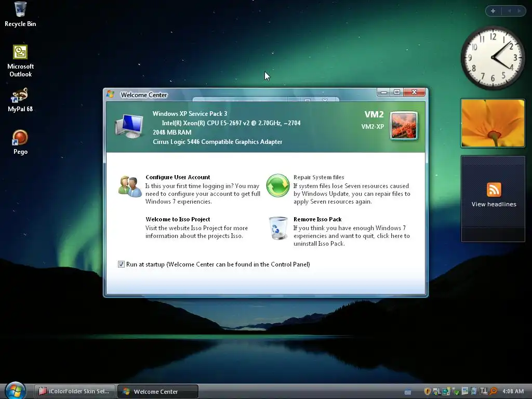The image size is (532, 399).
Task: Click the Intel Xeon CPU E5-2697 text
Action: coord(231,123)
